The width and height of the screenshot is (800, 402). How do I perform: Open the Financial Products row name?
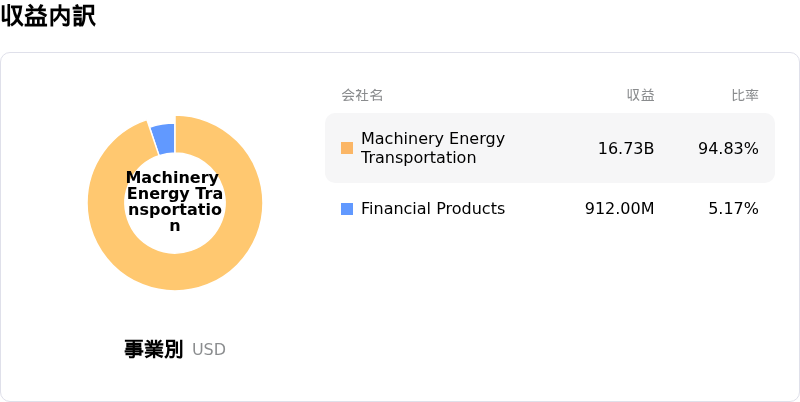tap(432, 209)
